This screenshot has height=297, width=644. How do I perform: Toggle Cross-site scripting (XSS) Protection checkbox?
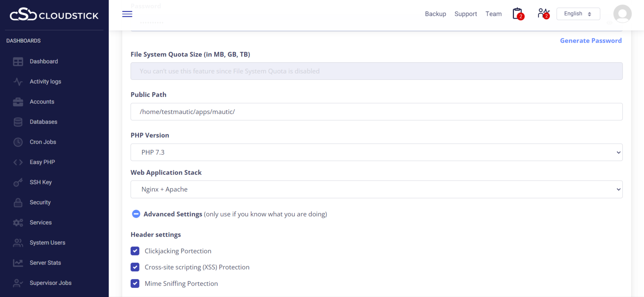(x=135, y=267)
